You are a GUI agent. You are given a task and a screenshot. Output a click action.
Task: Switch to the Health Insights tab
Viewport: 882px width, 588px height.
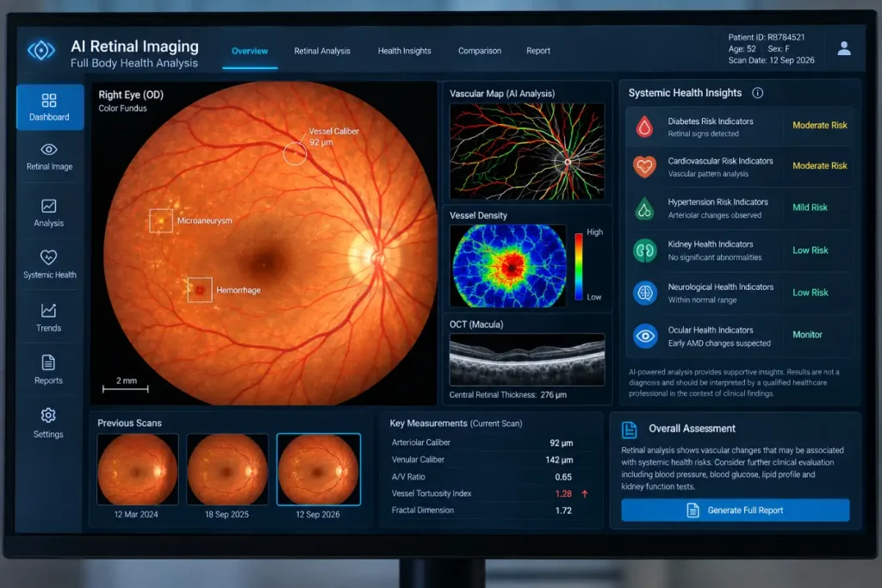tap(405, 51)
